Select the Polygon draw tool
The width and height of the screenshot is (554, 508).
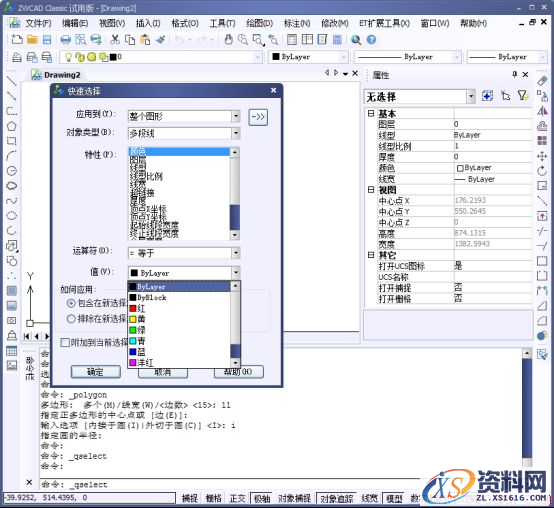coord(12,126)
